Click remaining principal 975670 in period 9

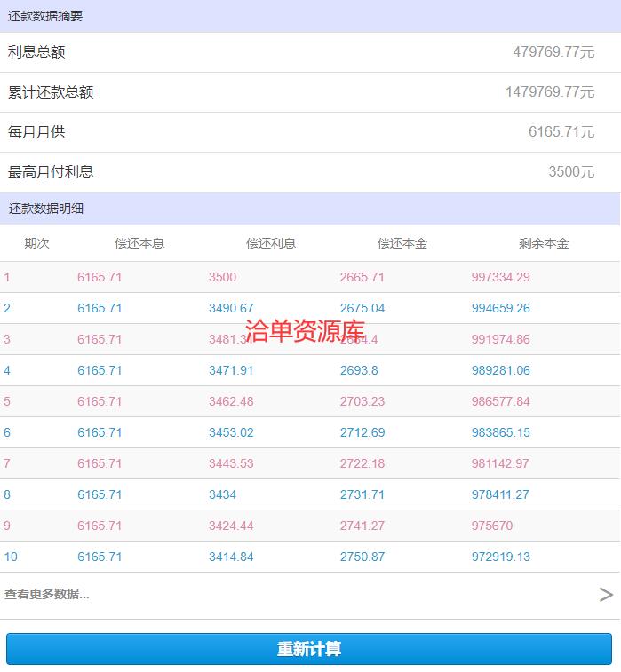coord(492,526)
